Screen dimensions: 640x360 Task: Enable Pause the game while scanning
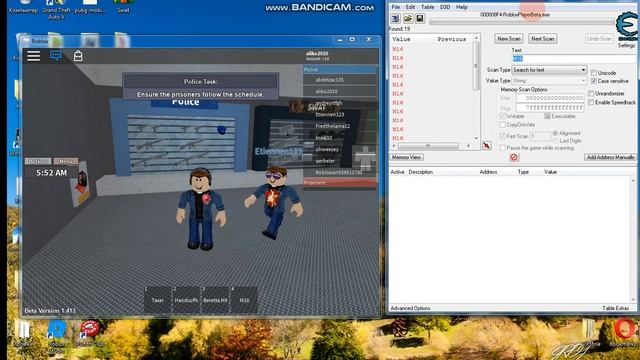pyautogui.click(x=502, y=148)
